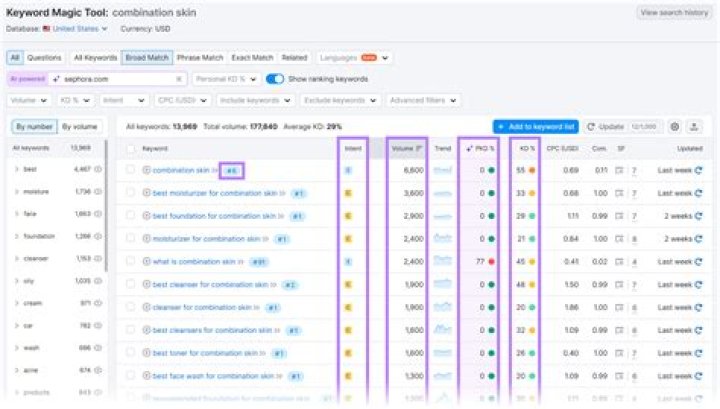Click the groups sidebar scrollbar
This screenshot has width=720, height=409.
pyautogui.click(x=106, y=205)
